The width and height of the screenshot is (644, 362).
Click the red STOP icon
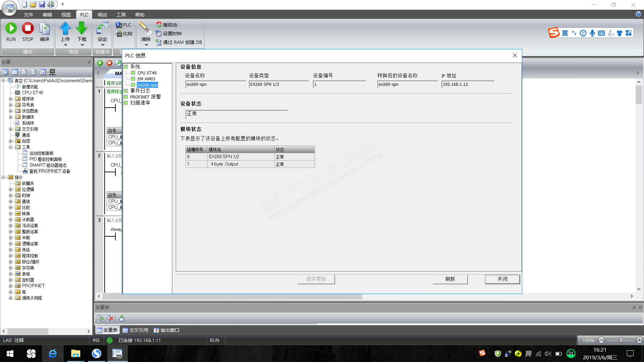click(x=28, y=28)
